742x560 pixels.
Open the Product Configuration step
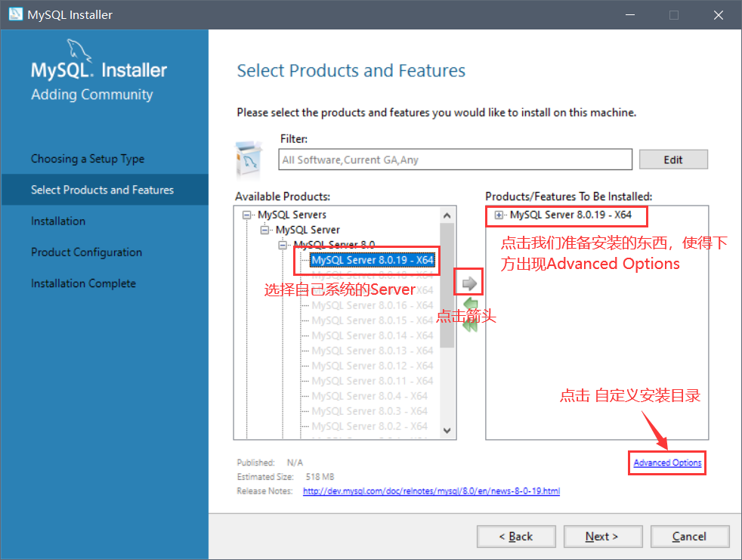pyautogui.click(x=86, y=252)
